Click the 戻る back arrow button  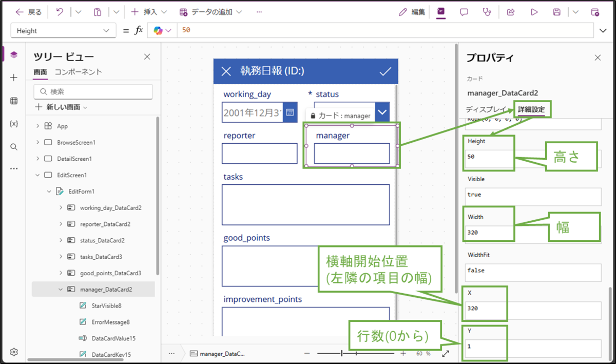point(28,12)
